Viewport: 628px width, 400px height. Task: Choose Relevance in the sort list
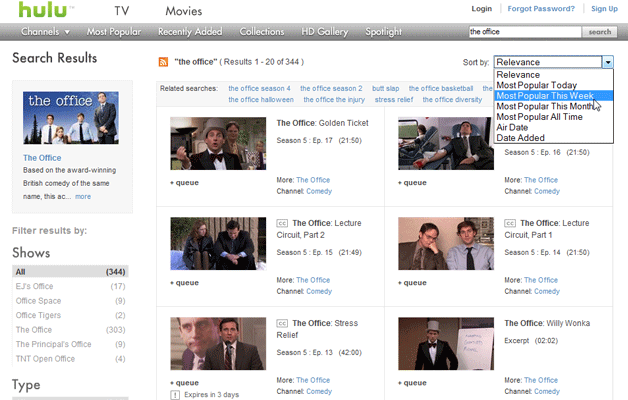click(518, 75)
